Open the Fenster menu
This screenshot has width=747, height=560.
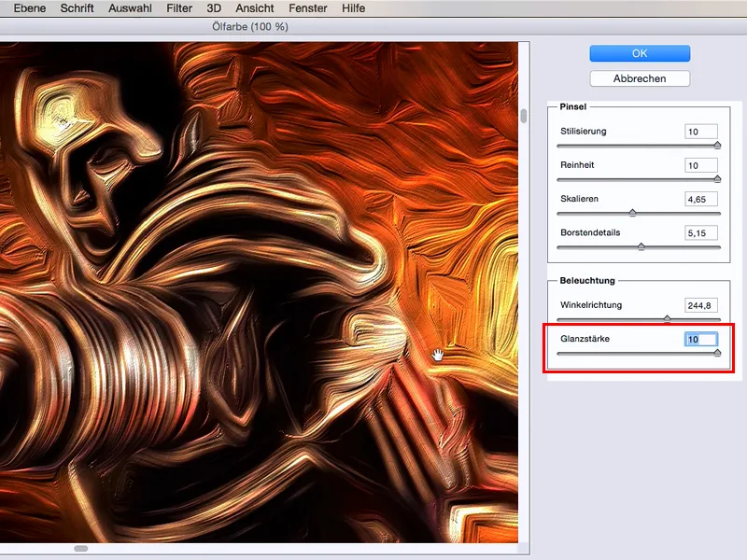click(x=306, y=8)
